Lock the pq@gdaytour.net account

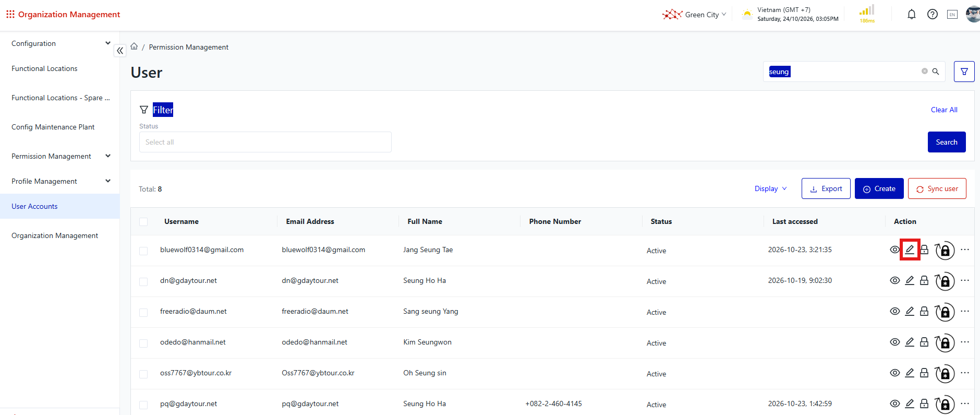coord(924,404)
